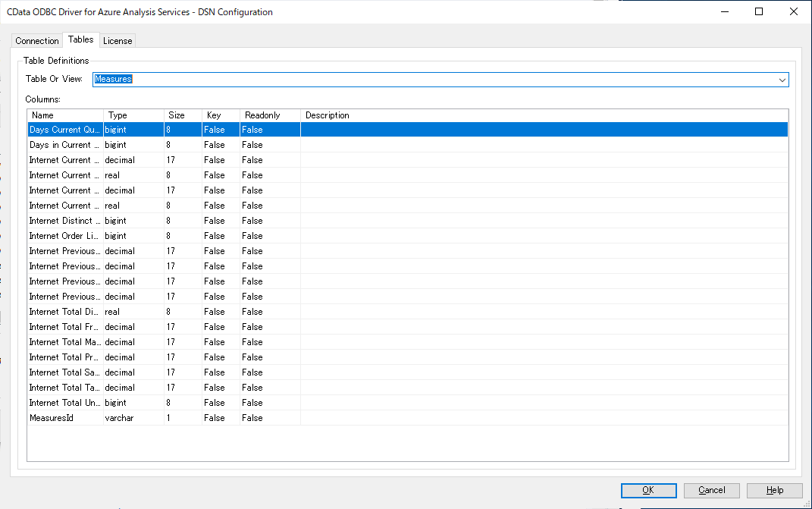812x509 pixels.
Task: Click decimal type in Internet Total Pr... row
Action: pyautogui.click(x=120, y=357)
